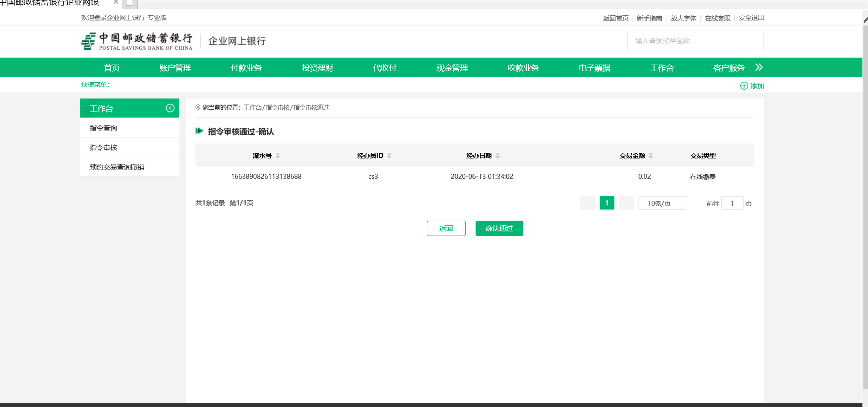
Task: Open the 10条/页 page size dropdown
Action: click(662, 203)
